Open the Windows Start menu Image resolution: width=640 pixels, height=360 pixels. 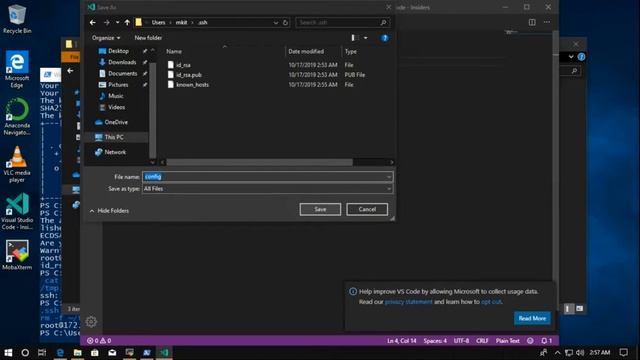(x=8, y=353)
